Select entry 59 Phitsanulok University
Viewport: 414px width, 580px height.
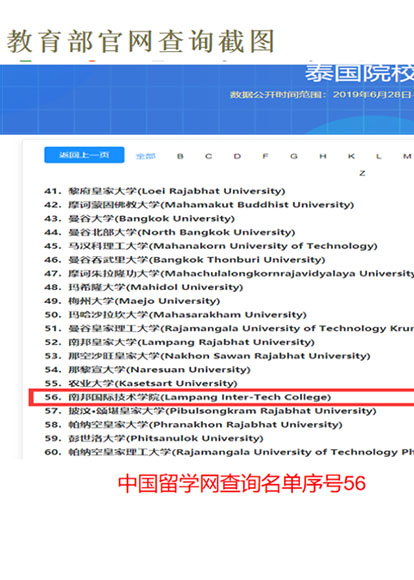tap(154, 438)
